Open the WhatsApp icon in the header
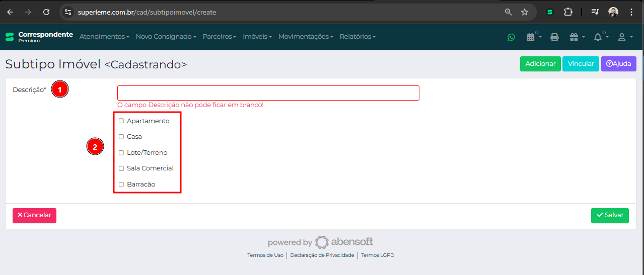644x275 pixels. (x=512, y=37)
